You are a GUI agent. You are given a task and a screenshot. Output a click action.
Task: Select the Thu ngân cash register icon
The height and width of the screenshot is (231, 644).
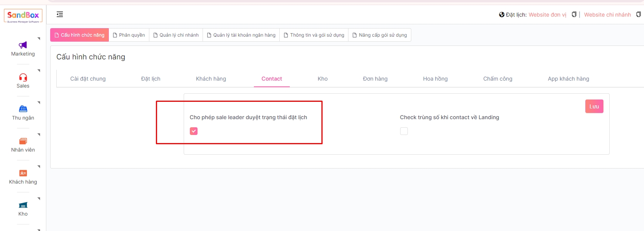tap(23, 109)
